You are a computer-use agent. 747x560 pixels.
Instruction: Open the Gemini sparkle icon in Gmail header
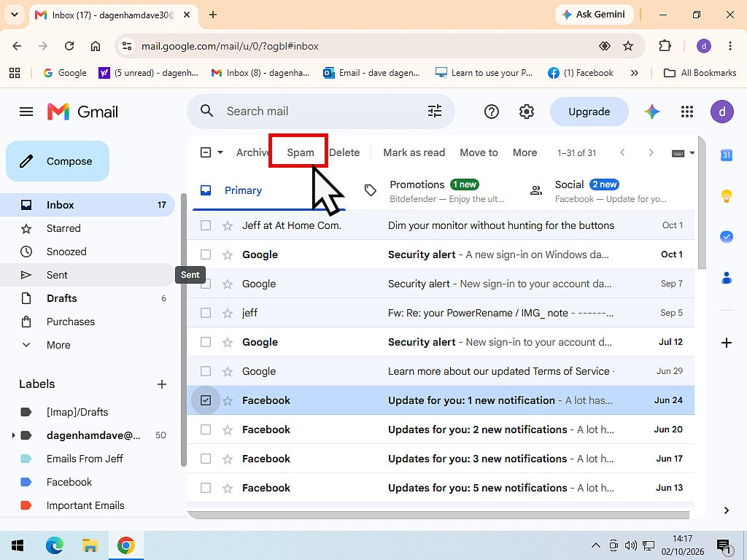pyautogui.click(x=651, y=112)
